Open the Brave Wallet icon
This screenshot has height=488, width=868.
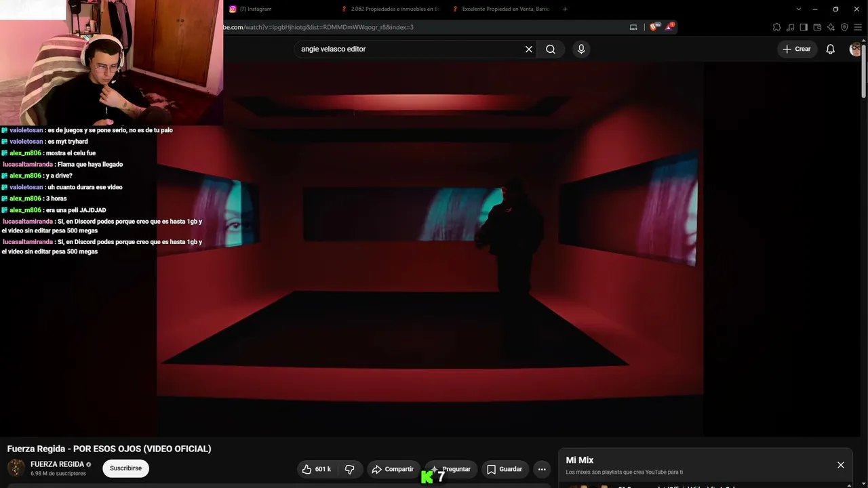click(817, 27)
